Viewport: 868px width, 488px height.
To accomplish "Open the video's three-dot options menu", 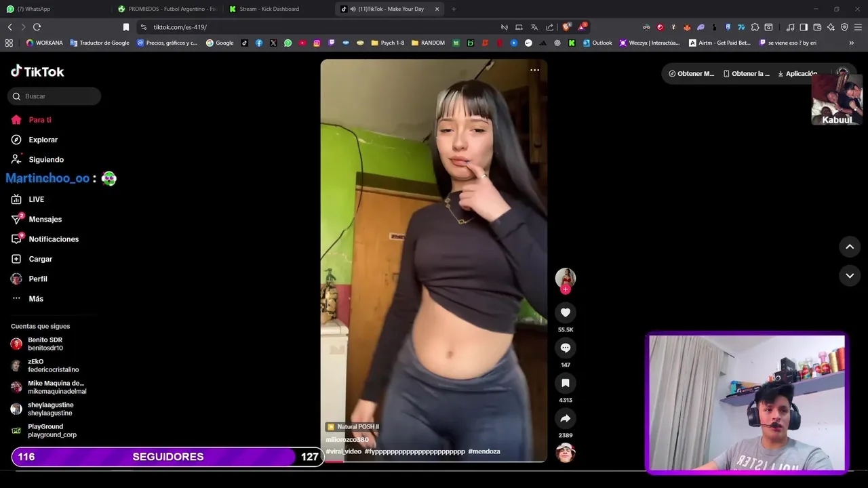I will 534,70.
